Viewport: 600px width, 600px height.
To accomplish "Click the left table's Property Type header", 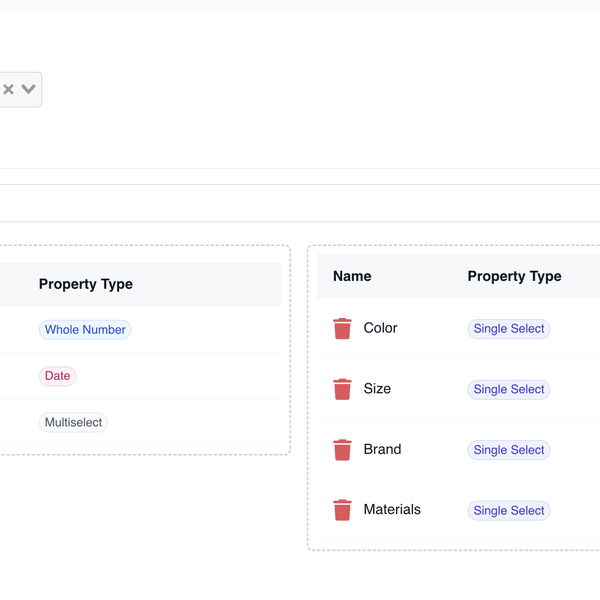I will point(86,284).
